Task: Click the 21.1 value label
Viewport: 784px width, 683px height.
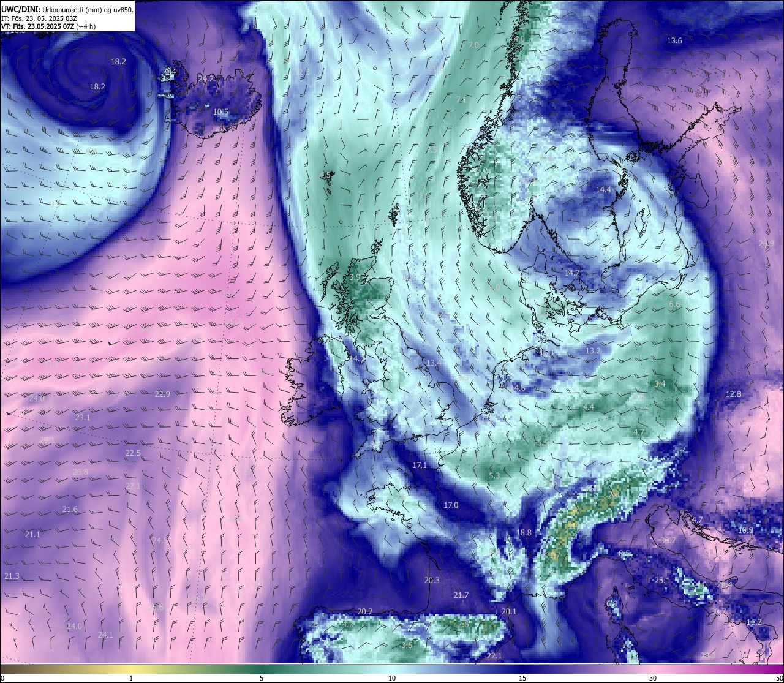Action: 32,535
